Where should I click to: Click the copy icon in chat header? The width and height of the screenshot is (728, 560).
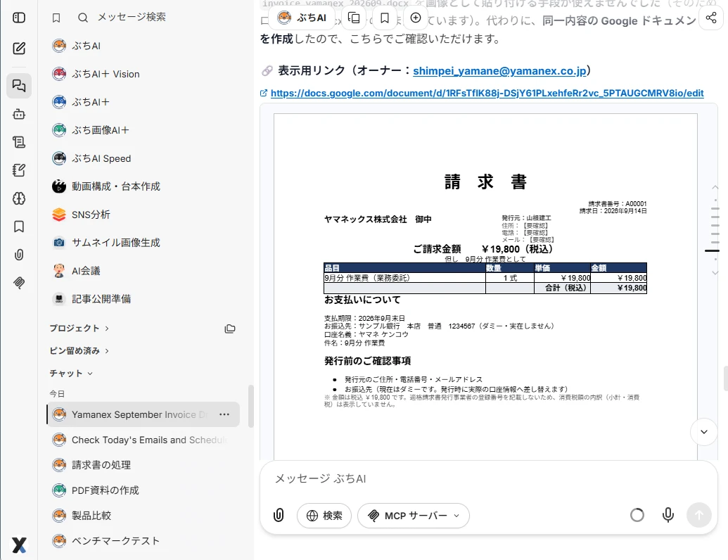pos(354,18)
